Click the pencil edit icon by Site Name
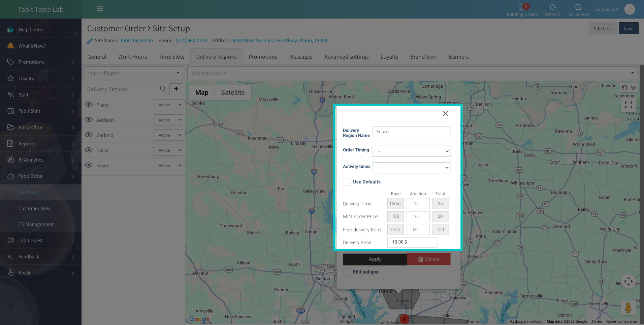This screenshot has height=325, width=644. [90, 40]
